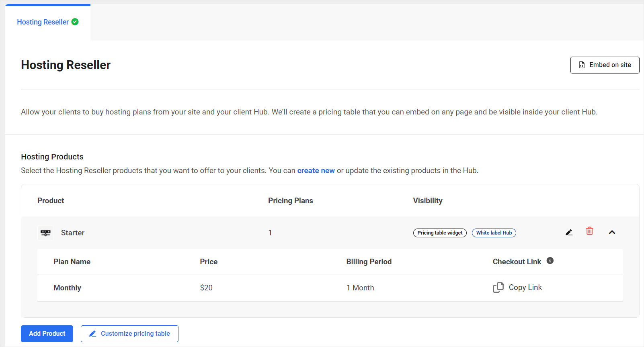The height and width of the screenshot is (347, 644).
Task: Click Copy Link for Monthly plan
Action: [x=525, y=288]
